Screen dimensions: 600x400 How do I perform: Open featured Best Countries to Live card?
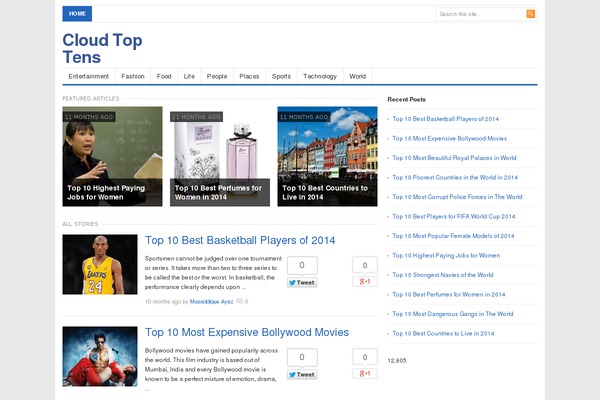327,156
